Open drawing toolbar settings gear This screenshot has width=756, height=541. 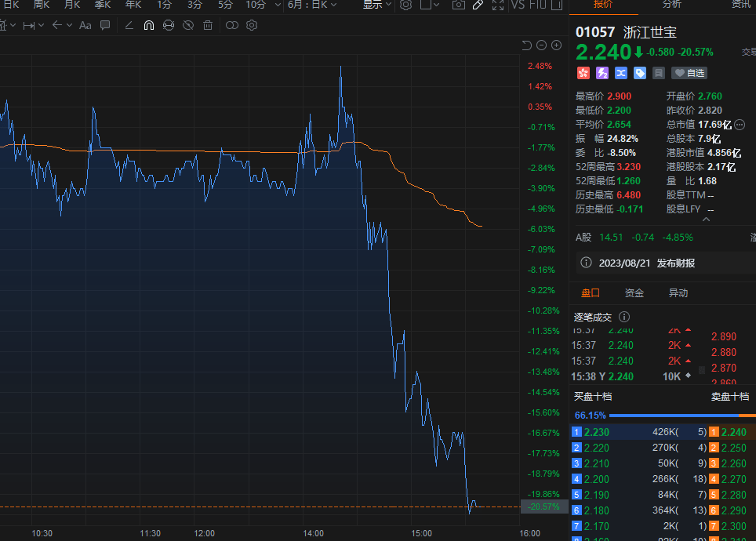point(252,25)
